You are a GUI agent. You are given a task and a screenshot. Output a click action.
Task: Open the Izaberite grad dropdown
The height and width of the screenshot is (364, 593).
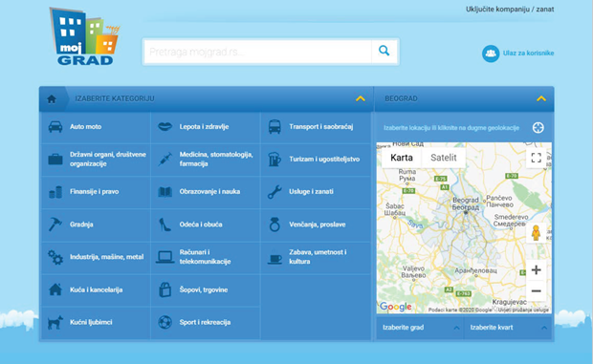pos(420,328)
